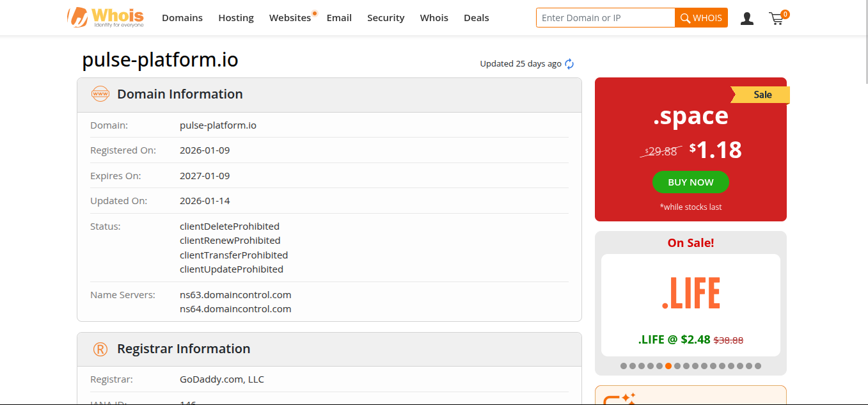Select domain value pulse-platform.io in table
This screenshot has width=868, height=405.
(218, 125)
